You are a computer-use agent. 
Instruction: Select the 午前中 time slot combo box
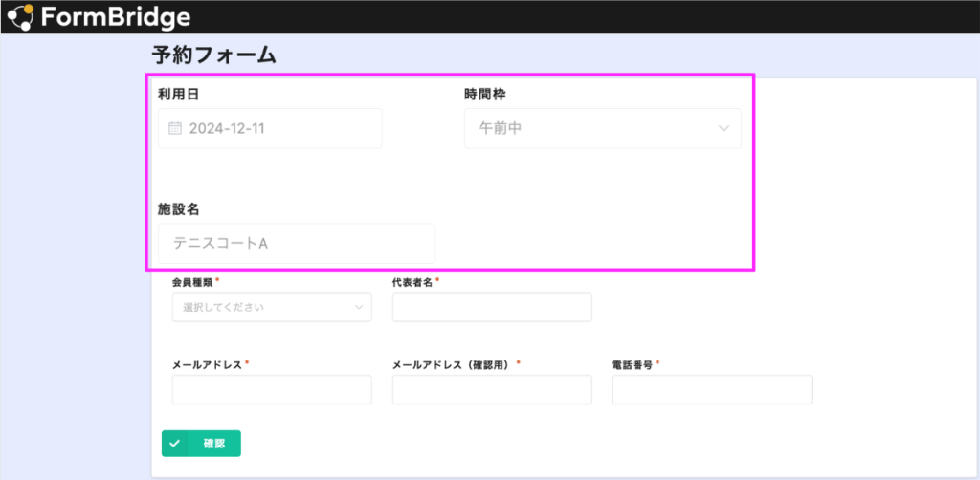(603, 128)
